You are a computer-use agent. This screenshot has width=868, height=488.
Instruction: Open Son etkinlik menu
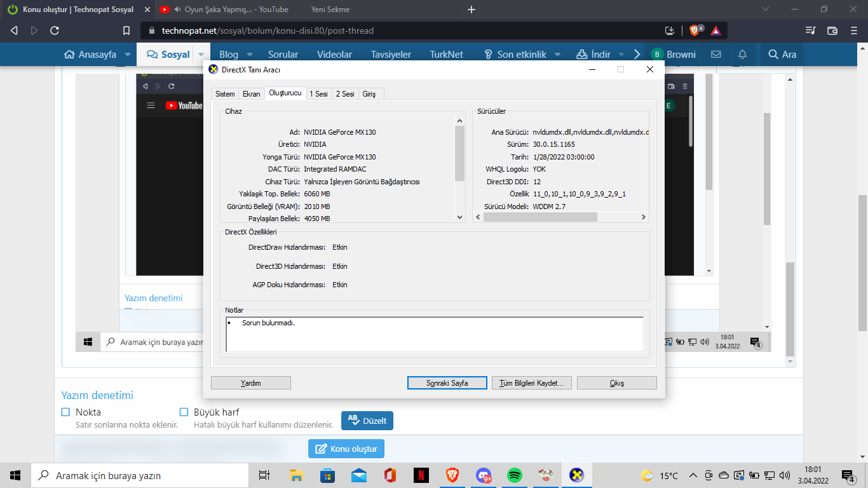[x=515, y=55]
